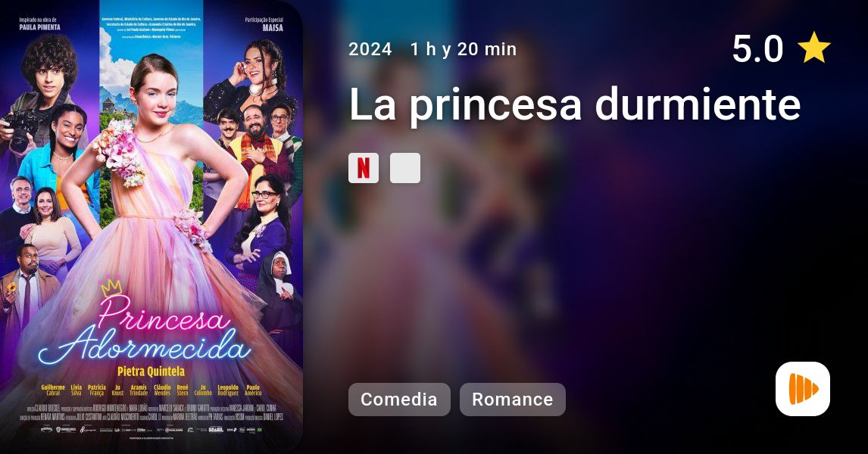This screenshot has height=454, width=868.
Task: Open the Princesa Adormecida movie poster
Action: (151, 227)
